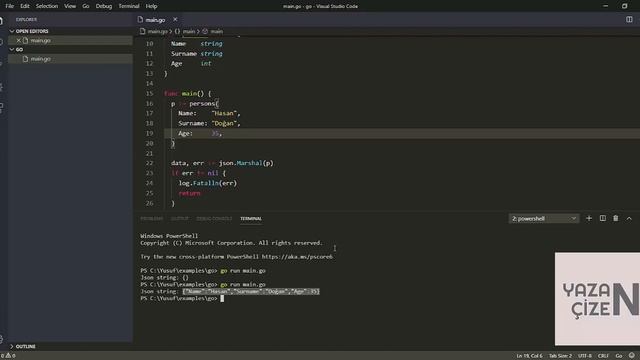Maximize the panel with chevron up
Viewport: 640px width, 360px height.
(629, 218)
